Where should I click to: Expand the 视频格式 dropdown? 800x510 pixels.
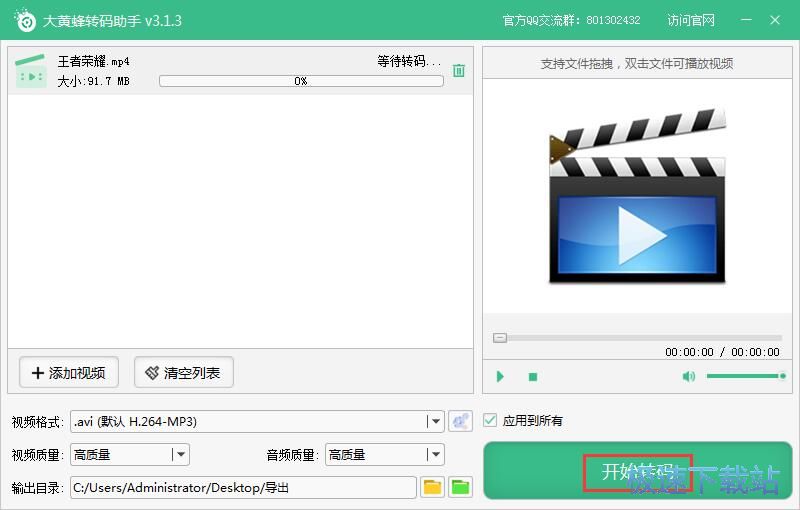tap(435, 421)
